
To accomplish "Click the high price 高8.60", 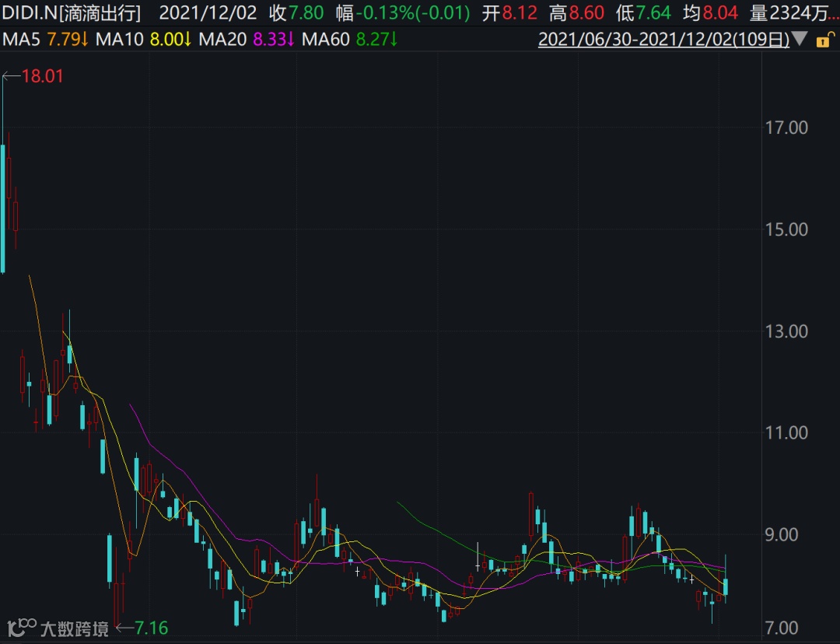I will coord(576,13).
